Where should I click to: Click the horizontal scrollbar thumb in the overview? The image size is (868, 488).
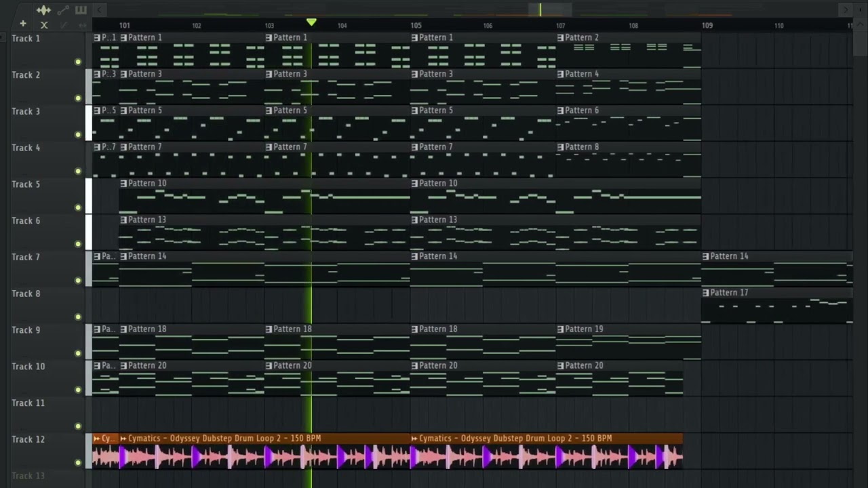(x=550, y=9)
